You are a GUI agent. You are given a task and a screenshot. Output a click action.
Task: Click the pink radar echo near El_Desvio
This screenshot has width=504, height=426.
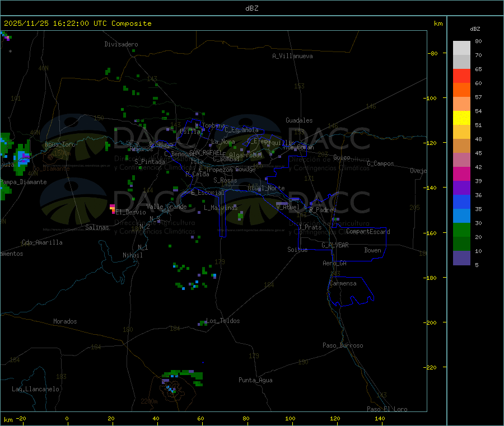[113, 209]
